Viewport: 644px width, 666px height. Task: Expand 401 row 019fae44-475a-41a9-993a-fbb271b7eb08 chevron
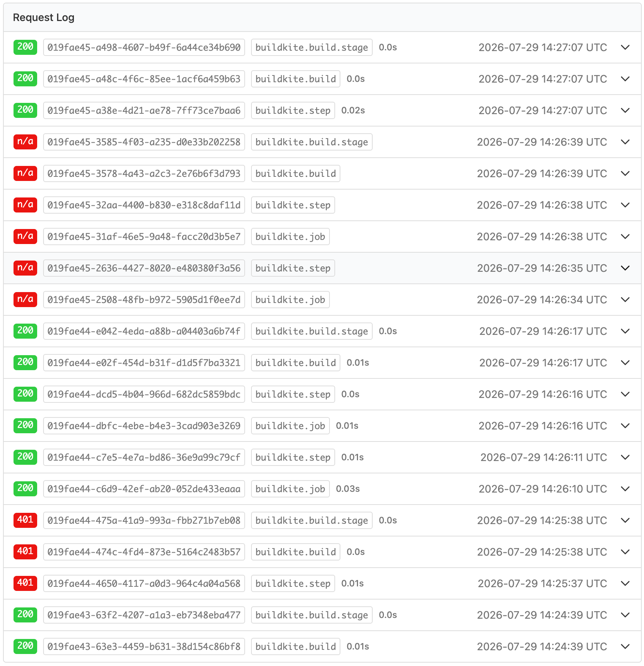pyautogui.click(x=625, y=520)
